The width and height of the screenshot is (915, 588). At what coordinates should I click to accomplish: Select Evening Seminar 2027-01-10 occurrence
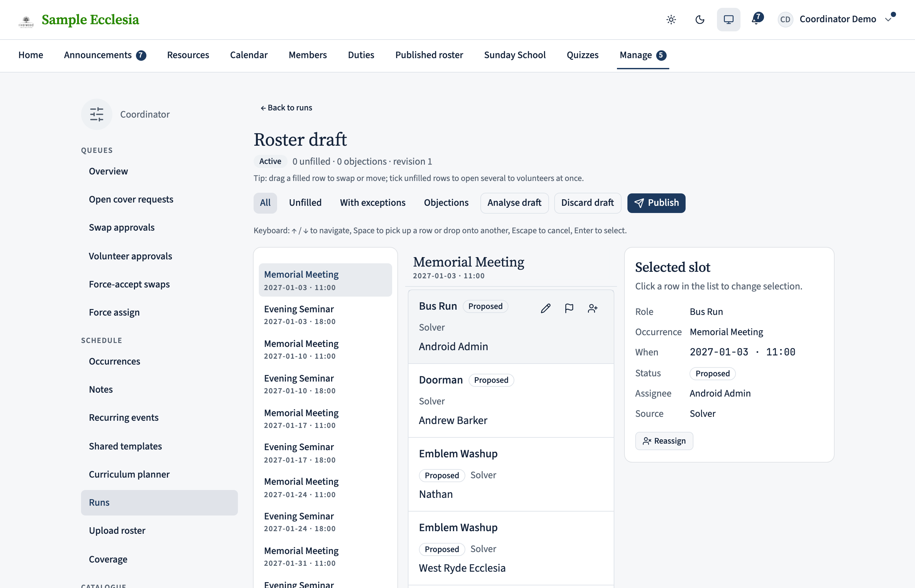325,384
